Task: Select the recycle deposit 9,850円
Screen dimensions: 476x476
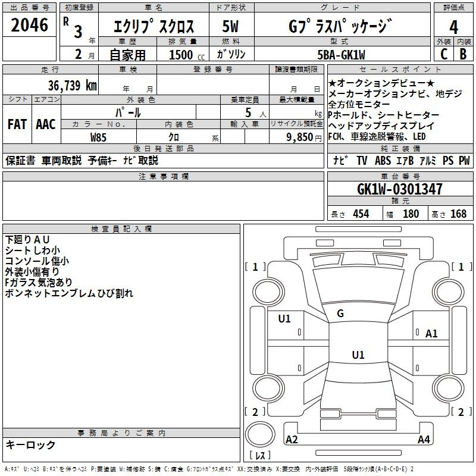Action: (x=304, y=137)
